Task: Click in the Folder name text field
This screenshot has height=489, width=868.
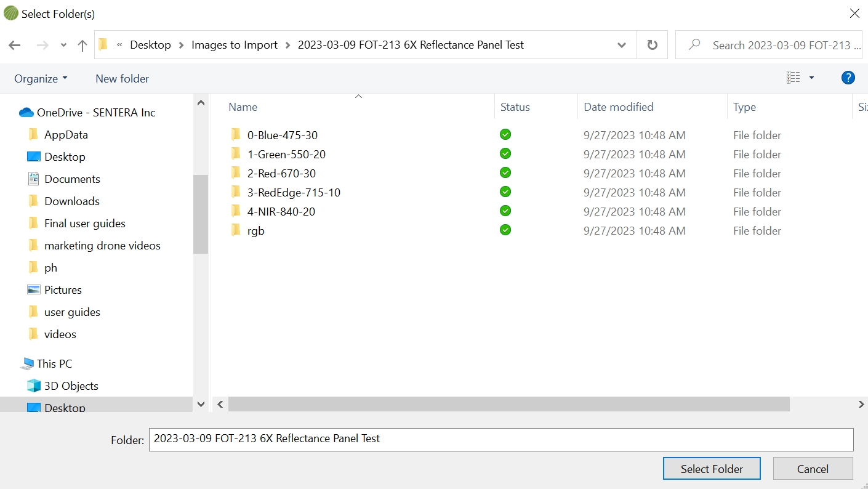Action: [x=500, y=439]
